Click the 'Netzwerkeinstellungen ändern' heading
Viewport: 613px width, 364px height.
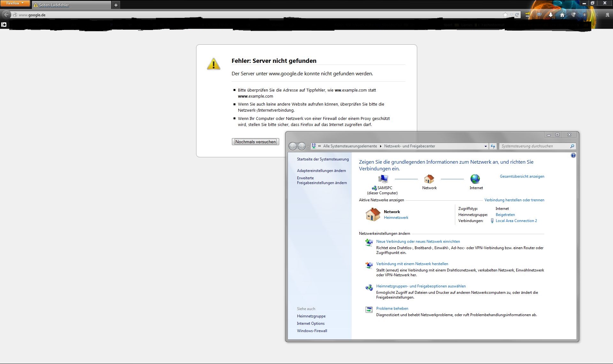point(384,234)
